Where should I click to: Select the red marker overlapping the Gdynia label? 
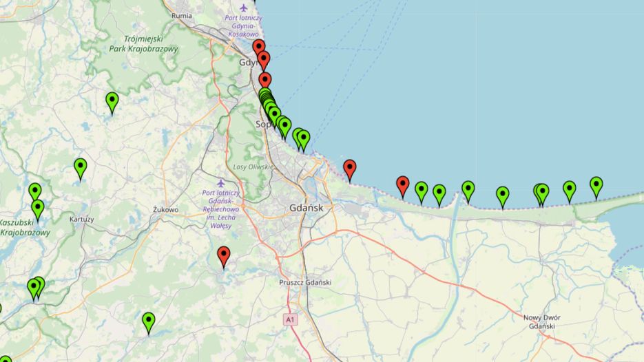(x=263, y=59)
